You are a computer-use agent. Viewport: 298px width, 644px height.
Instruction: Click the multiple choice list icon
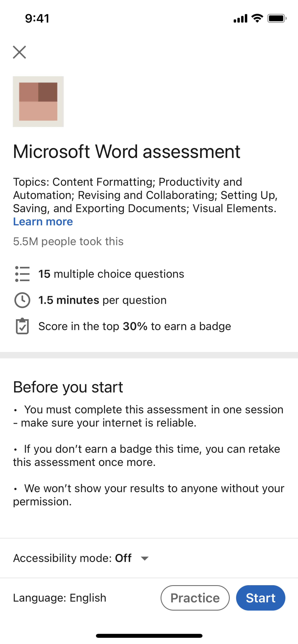click(22, 274)
